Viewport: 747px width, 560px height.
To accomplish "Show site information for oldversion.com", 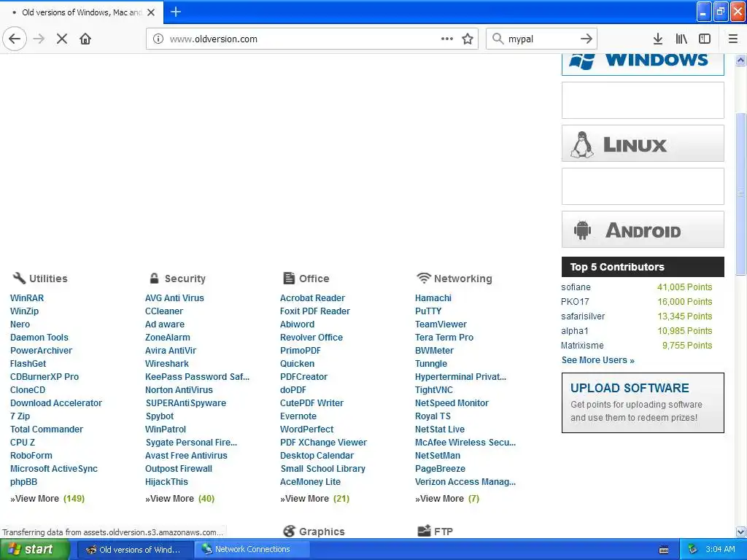I will 158,39.
